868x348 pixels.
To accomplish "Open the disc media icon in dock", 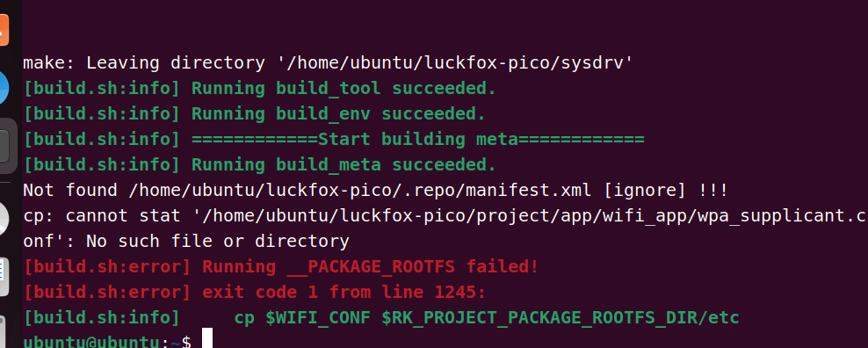I will coord(4,218).
